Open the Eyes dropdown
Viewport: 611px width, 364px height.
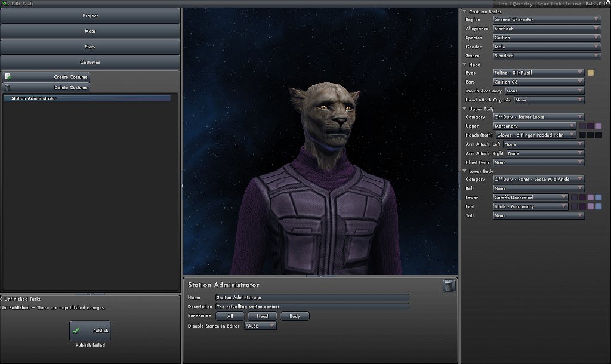coord(539,73)
